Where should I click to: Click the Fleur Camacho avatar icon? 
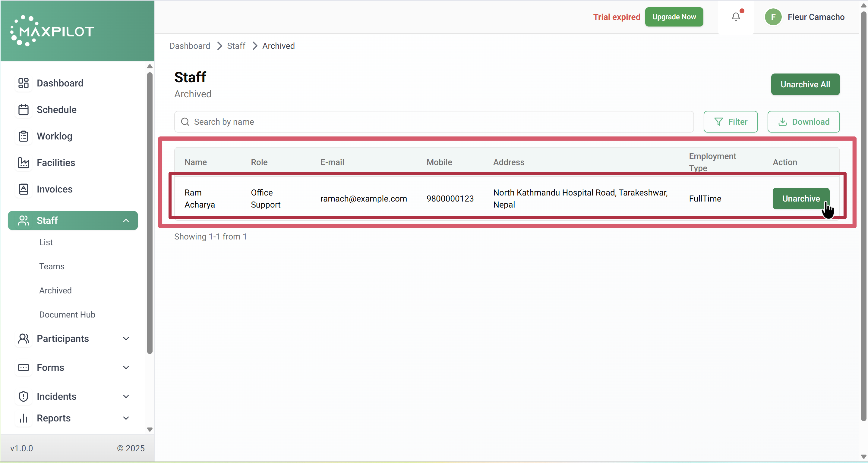(773, 17)
